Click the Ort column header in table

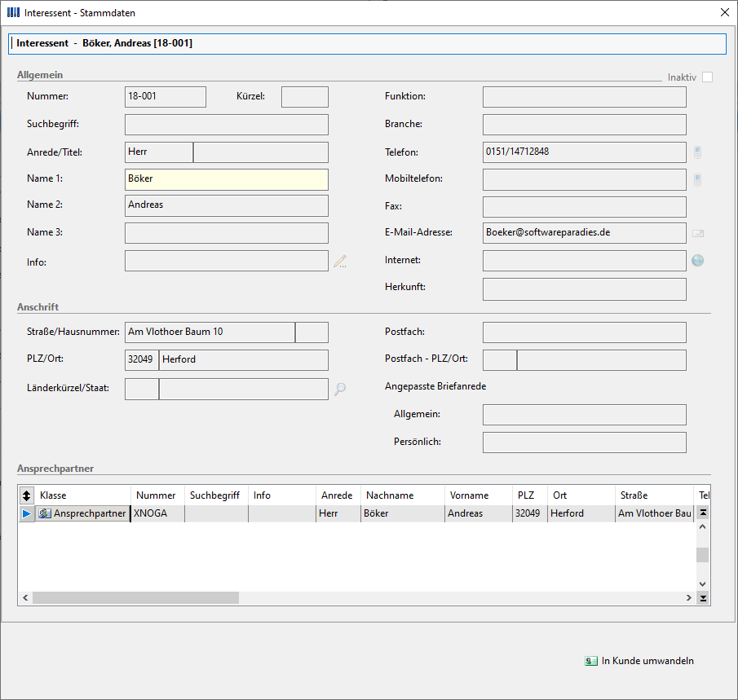click(581, 495)
